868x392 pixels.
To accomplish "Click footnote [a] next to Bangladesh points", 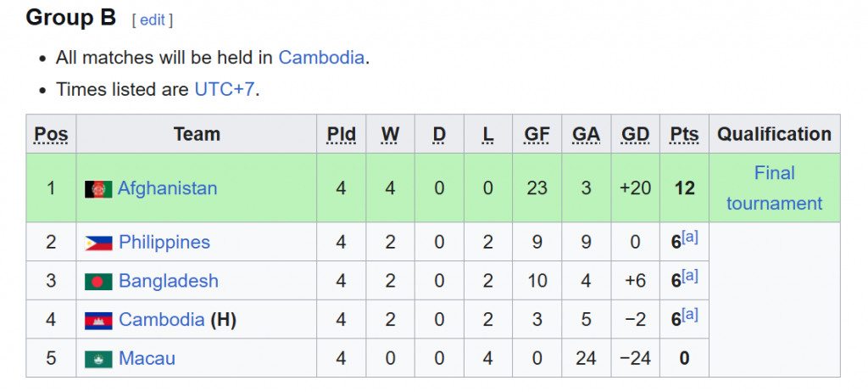I will pyautogui.click(x=690, y=276).
